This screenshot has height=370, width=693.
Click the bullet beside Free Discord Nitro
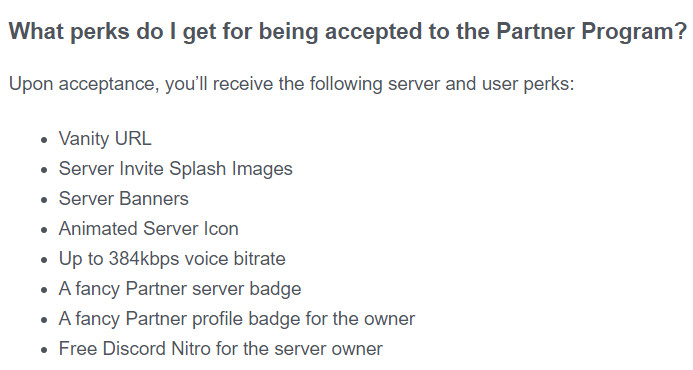point(44,351)
